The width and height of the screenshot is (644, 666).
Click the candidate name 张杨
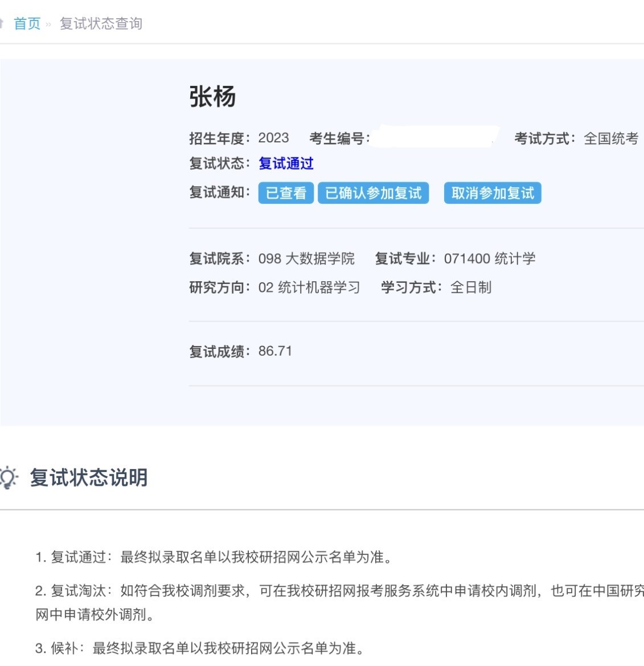(x=212, y=97)
